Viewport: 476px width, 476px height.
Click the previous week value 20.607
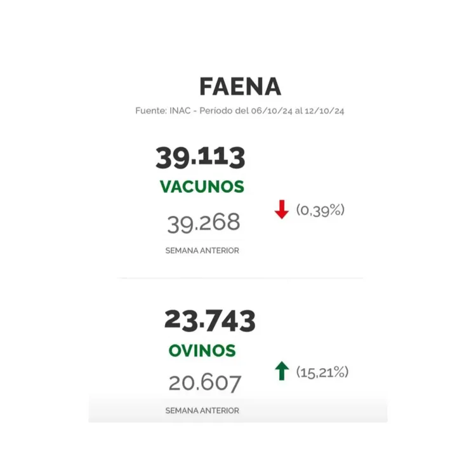coord(204,383)
